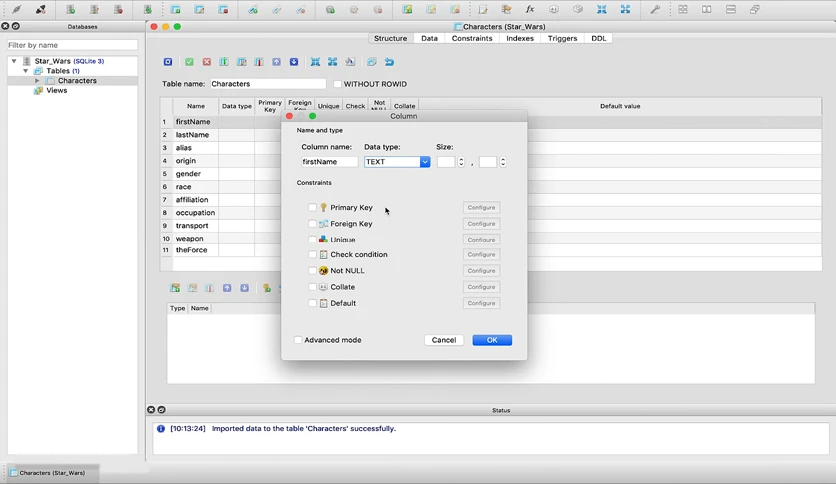Commit structure changes with green checkmark

(x=189, y=62)
